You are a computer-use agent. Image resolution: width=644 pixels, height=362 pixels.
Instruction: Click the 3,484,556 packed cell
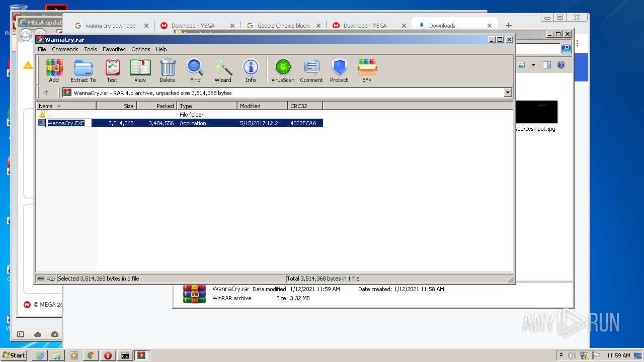[161, 123]
